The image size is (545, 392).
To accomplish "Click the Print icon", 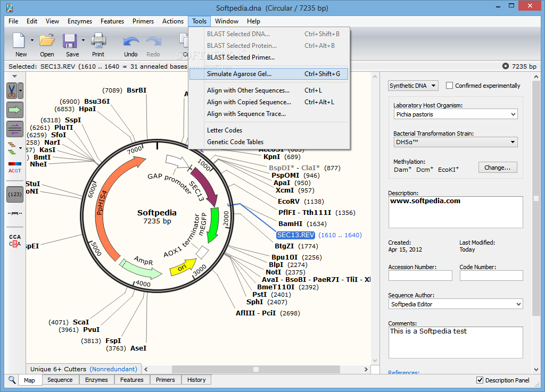I will tap(98, 40).
